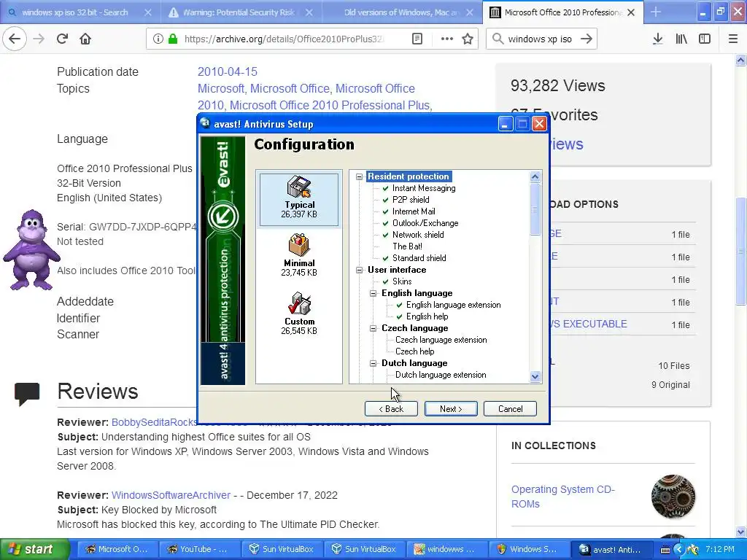Click the Reviews speech bubble icon
Image resolution: width=747 pixels, height=560 pixels.
point(27,394)
